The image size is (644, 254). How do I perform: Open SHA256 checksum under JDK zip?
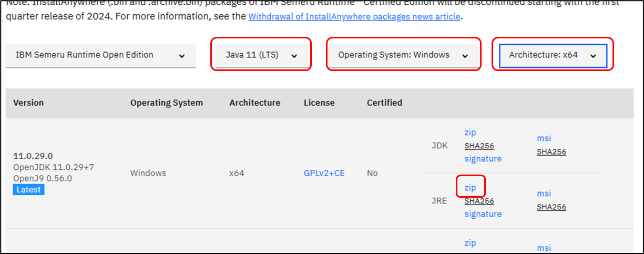click(x=479, y=146)
